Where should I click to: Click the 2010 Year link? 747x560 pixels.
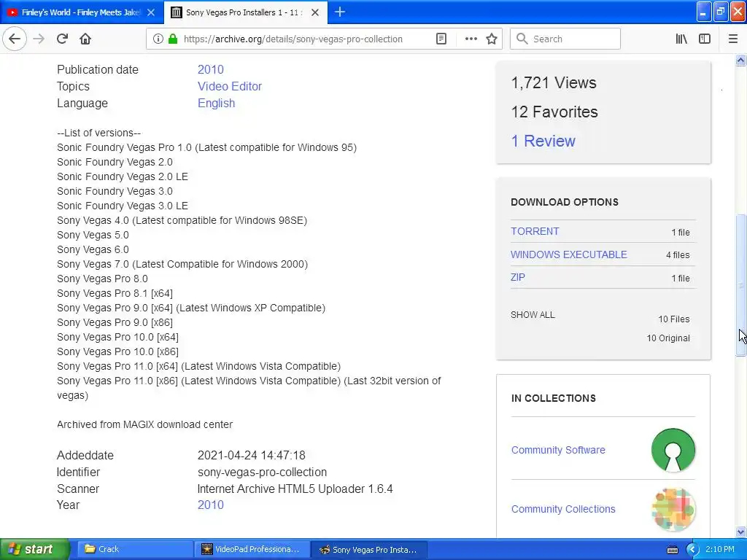click(x=211, y=505)
